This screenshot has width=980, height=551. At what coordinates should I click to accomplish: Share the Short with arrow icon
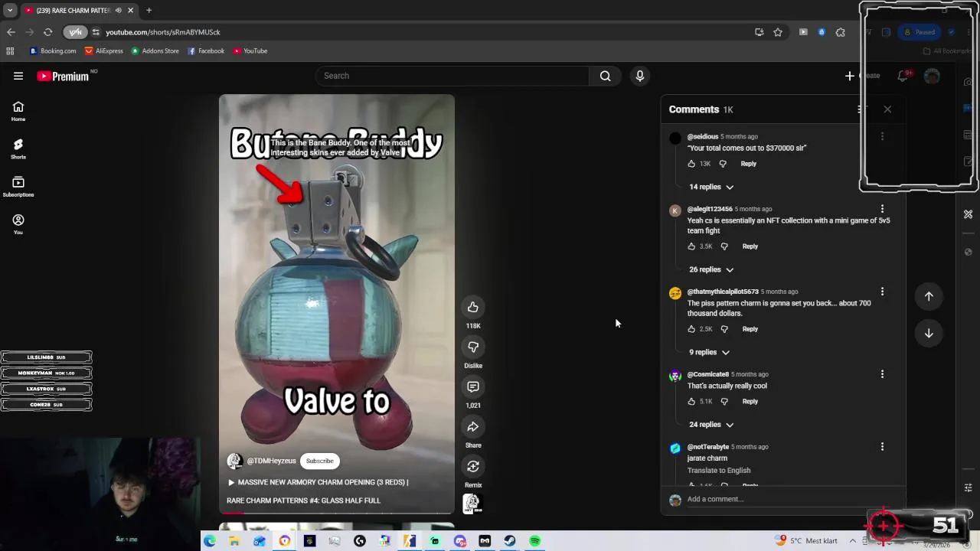point(473,427)
